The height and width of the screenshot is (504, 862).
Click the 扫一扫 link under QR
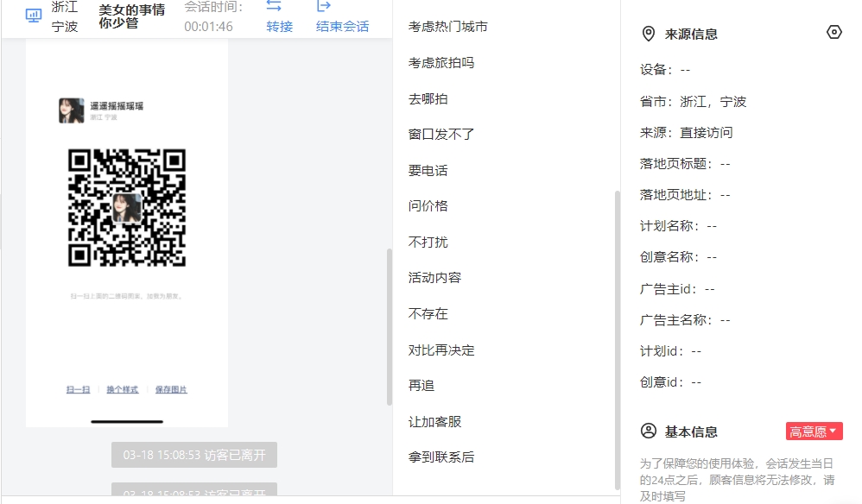tap(78, 389)
